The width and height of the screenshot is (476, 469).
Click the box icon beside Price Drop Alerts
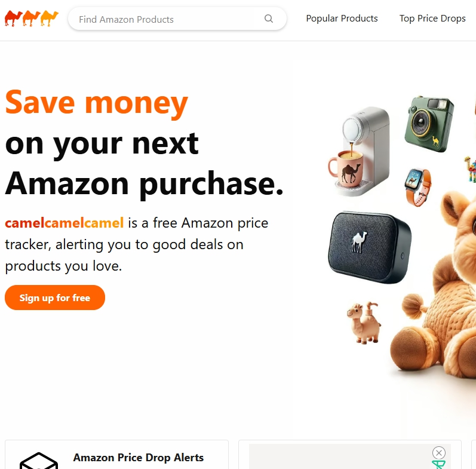click(39, 461)
